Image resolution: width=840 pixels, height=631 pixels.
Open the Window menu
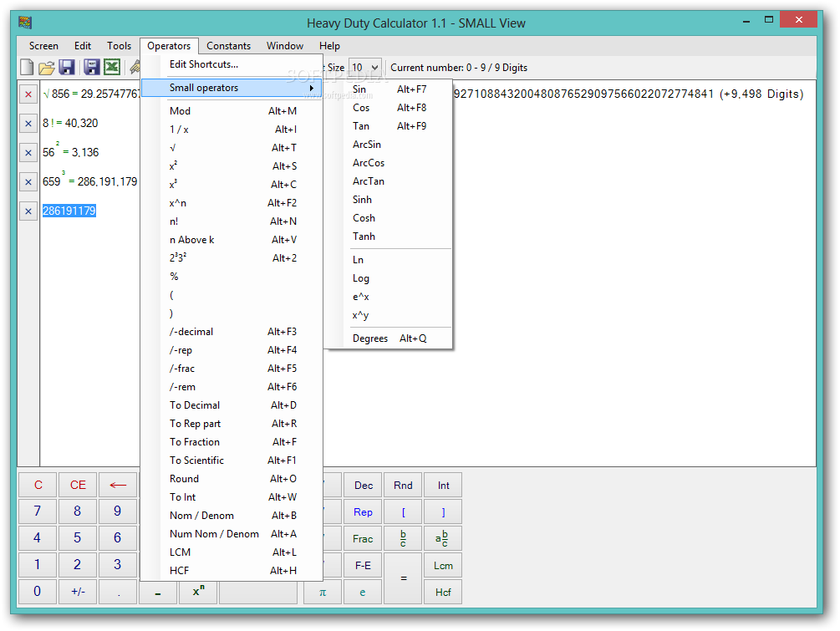(285, 46)
